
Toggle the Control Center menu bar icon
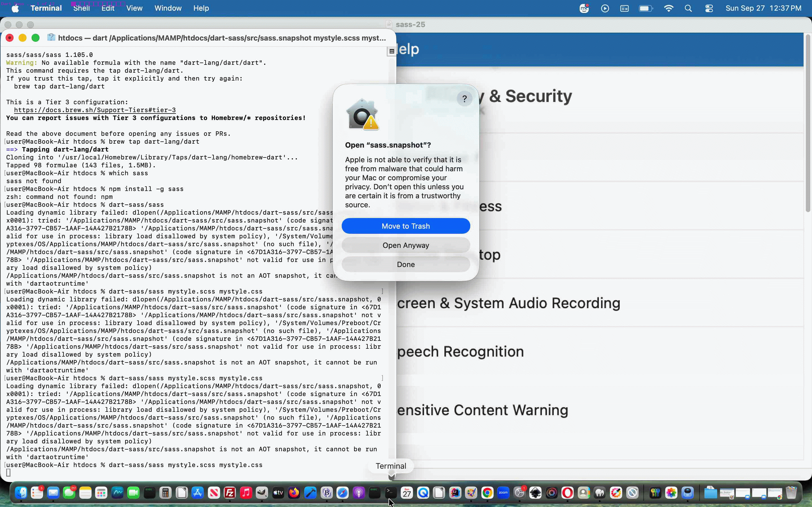tap(709, 8)
